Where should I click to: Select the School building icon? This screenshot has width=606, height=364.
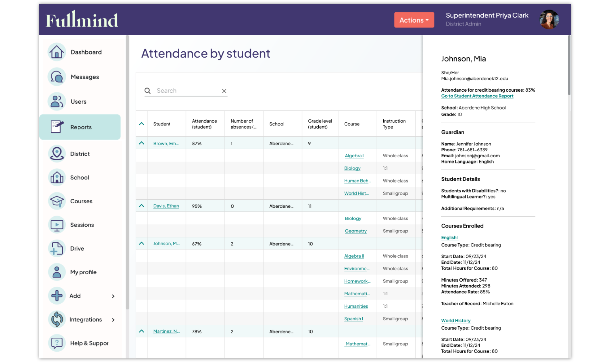click(57, 177)
